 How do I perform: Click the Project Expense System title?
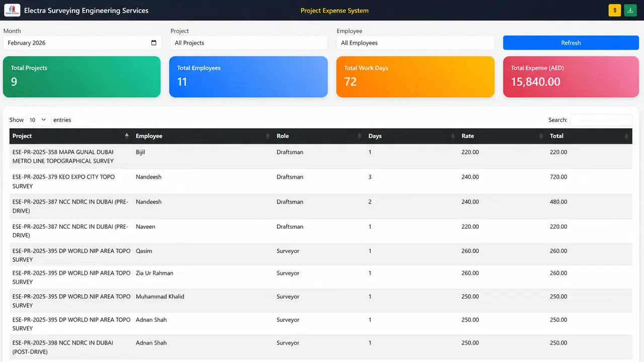335,11
